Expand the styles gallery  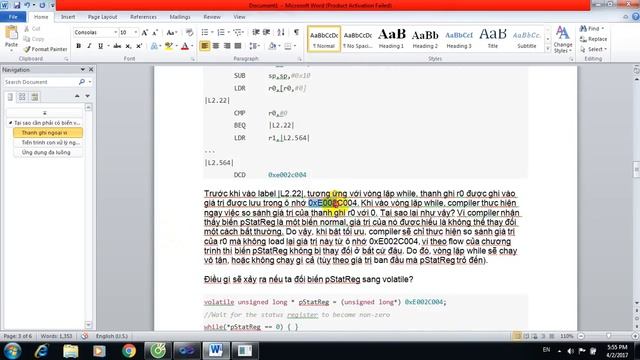tap(548, 49)
